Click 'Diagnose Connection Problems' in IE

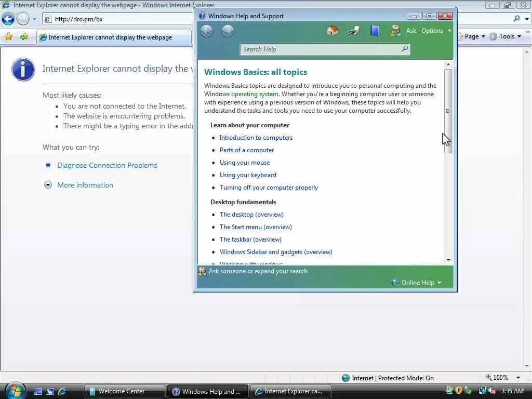click(107, 165)
